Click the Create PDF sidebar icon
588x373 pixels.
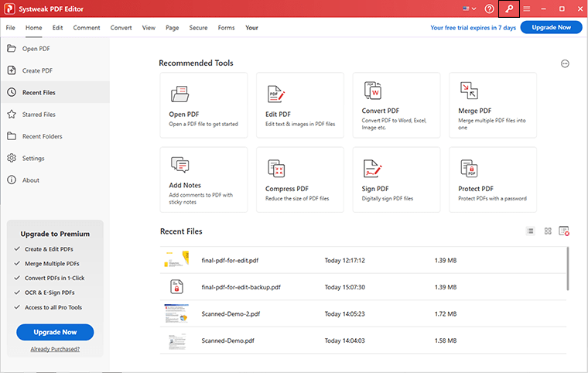click(x=12, y=70)
